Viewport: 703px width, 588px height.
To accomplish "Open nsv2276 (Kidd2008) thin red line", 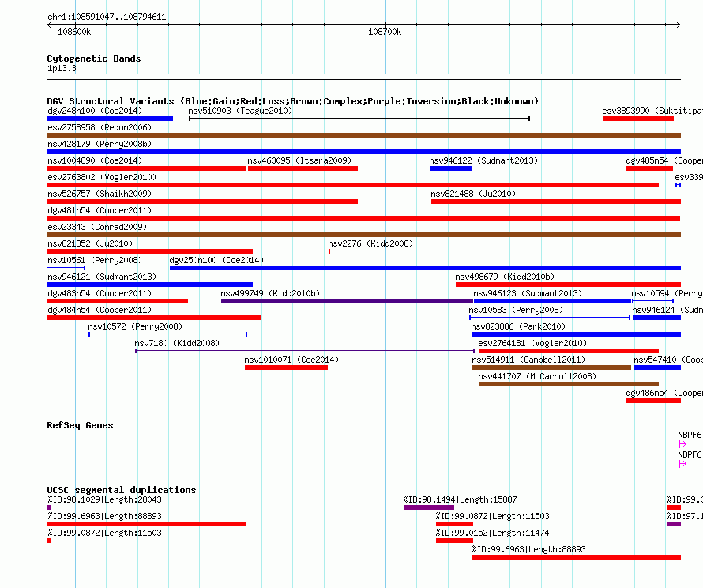I will click(x=505, y=251).
